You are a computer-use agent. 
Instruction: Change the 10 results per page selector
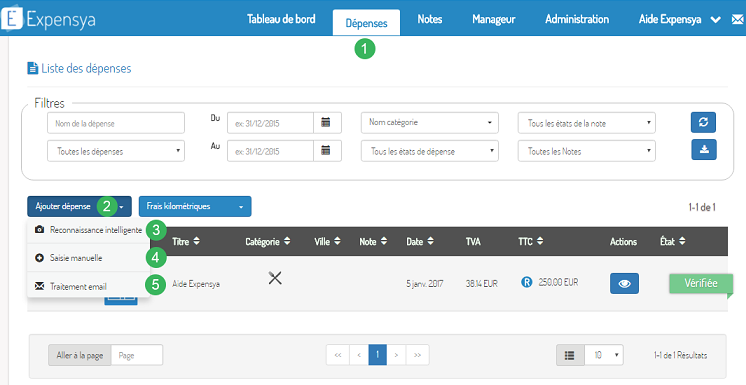pos(604,355)
